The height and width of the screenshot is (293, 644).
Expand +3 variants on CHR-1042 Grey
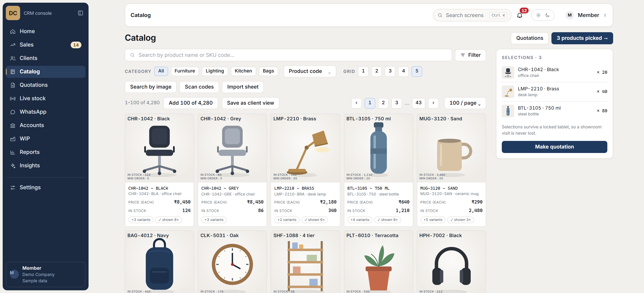click(x=214, y=220)
